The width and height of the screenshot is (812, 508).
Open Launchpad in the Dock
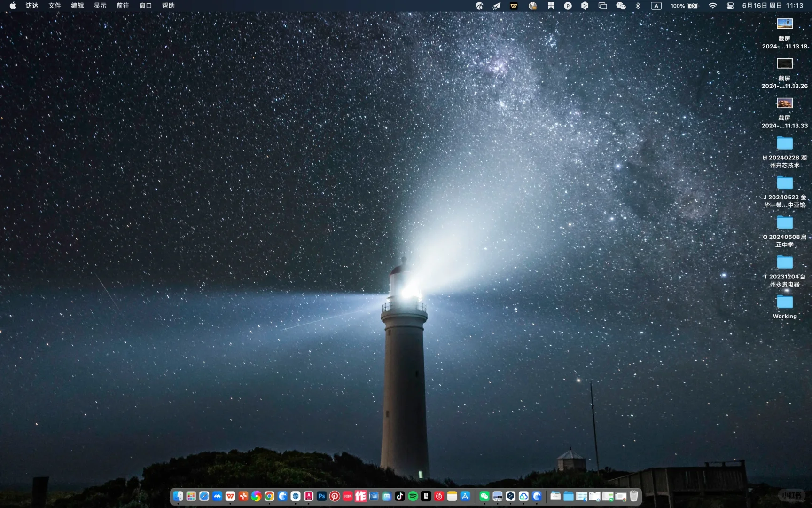coord(191,496)
